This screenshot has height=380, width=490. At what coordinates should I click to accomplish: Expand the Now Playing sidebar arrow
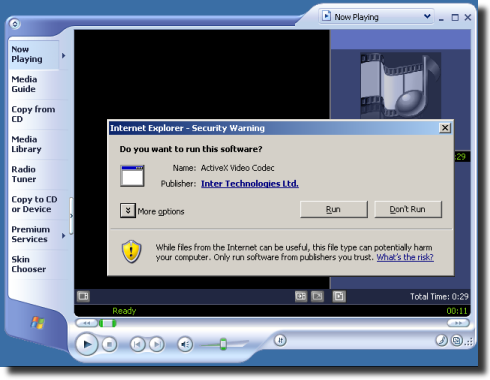[x=63, y=55]
